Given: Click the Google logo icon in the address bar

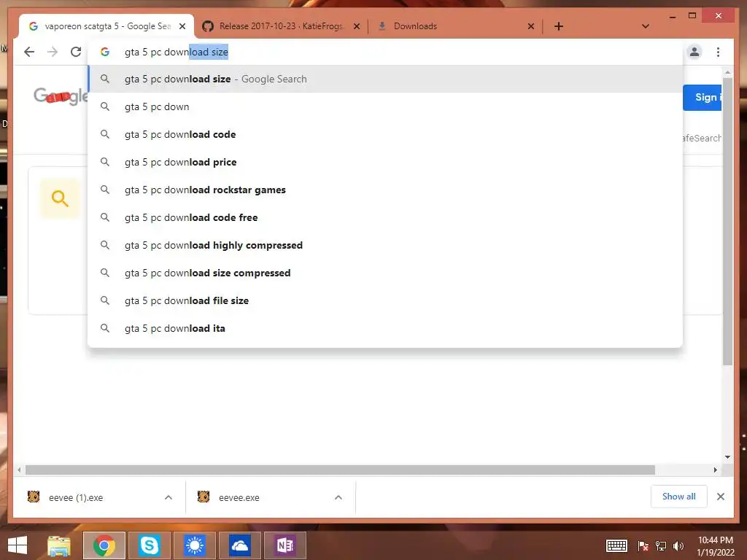Looking at the screenshot, I should [105, 52].
